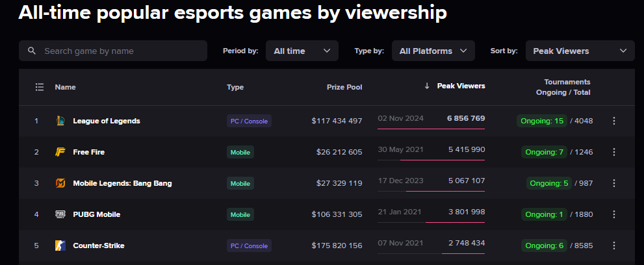Click the PC / Console tag for League of Legends
The height and width of the screenshot is (265, 644).
[x=249, y=121]
